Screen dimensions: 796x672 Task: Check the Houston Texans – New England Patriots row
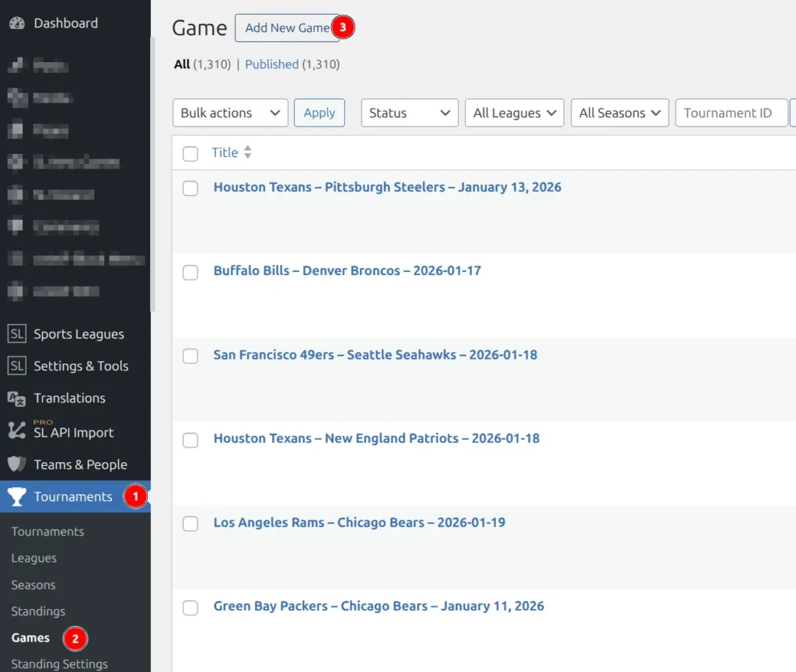(x=190, y=440)
